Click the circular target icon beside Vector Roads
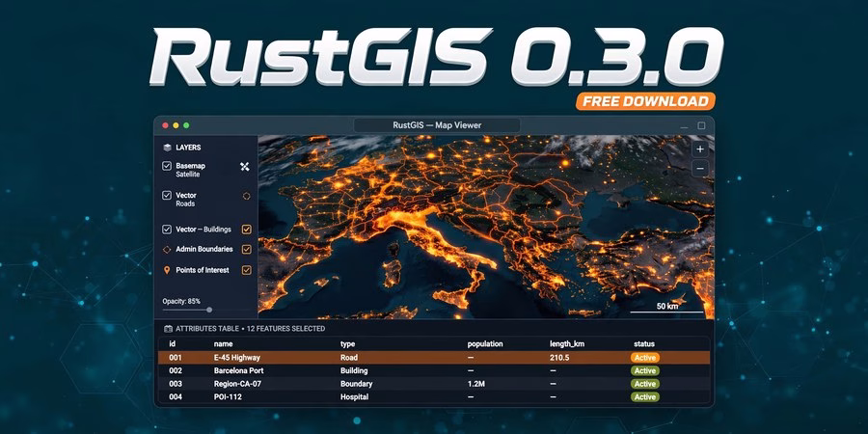Screen dimensions: 868x434 coord(246,196)
